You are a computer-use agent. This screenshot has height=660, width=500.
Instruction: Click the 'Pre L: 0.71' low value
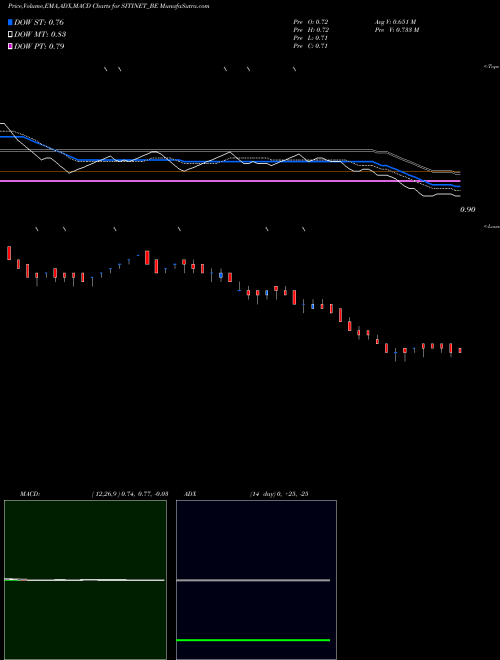click(311, 38)
